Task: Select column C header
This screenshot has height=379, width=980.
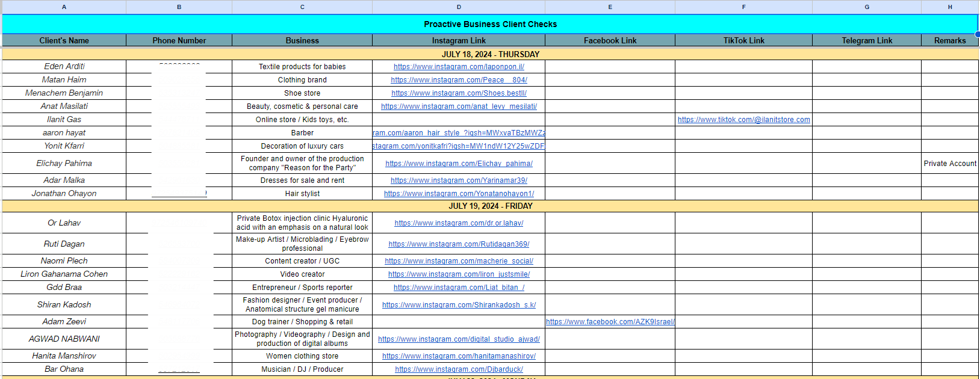Action: click(302, 7)
